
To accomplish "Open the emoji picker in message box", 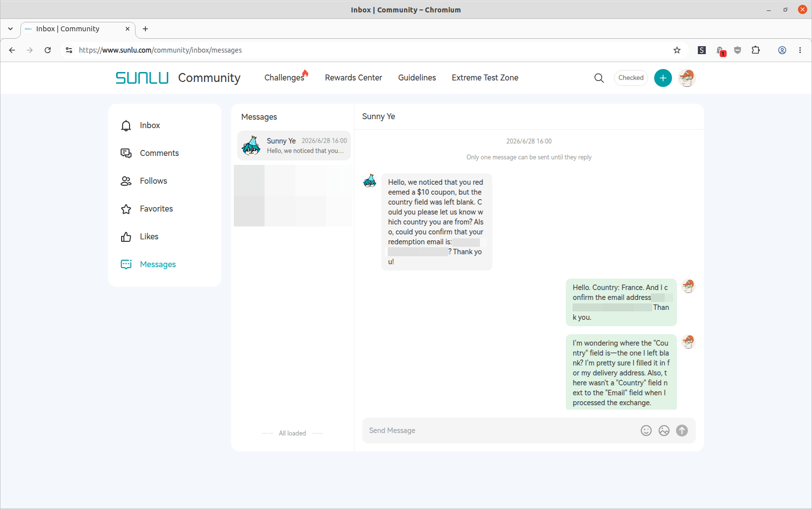I will click(x=646, y=431).
